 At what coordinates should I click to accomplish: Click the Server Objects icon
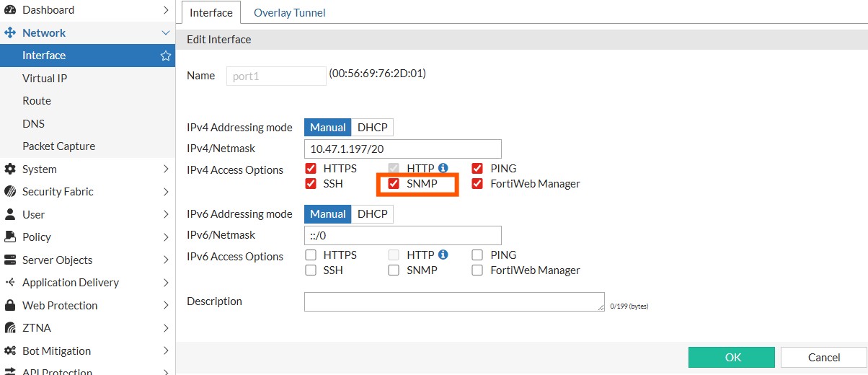tap(10, 260)
